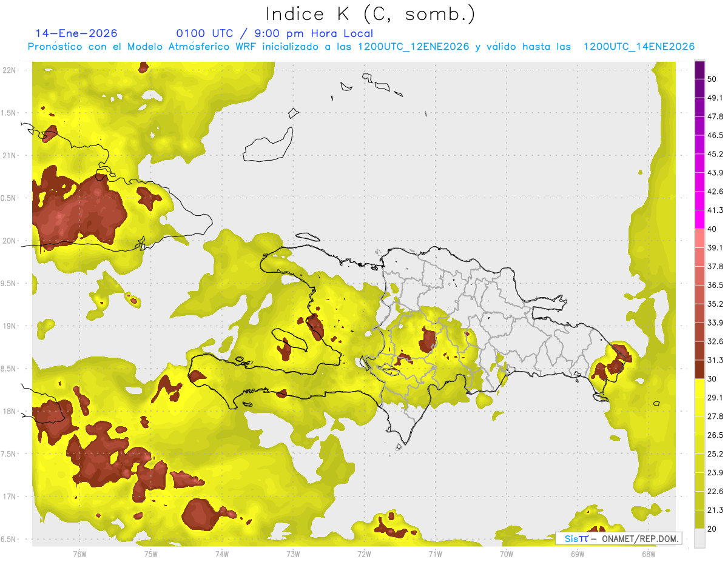
Task: Click the legend value "30"
Action: coord(712,379)
